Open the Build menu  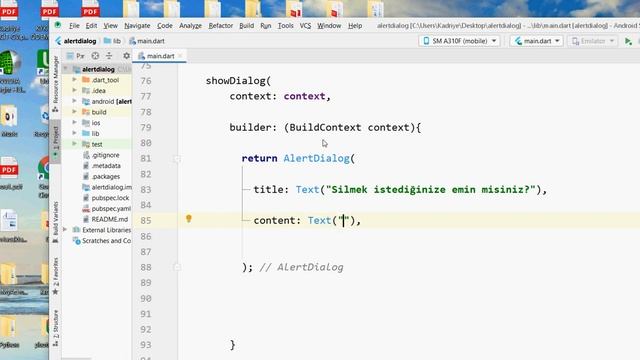coord(246,26)
